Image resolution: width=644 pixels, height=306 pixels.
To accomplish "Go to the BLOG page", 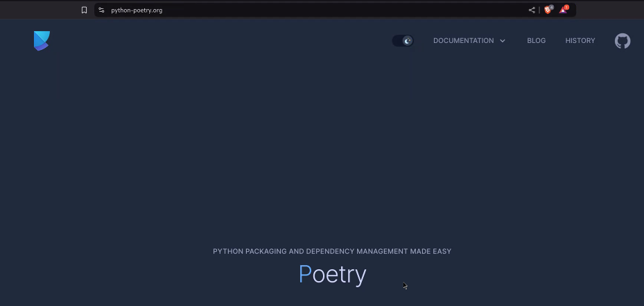I will [x=537, y=41].
